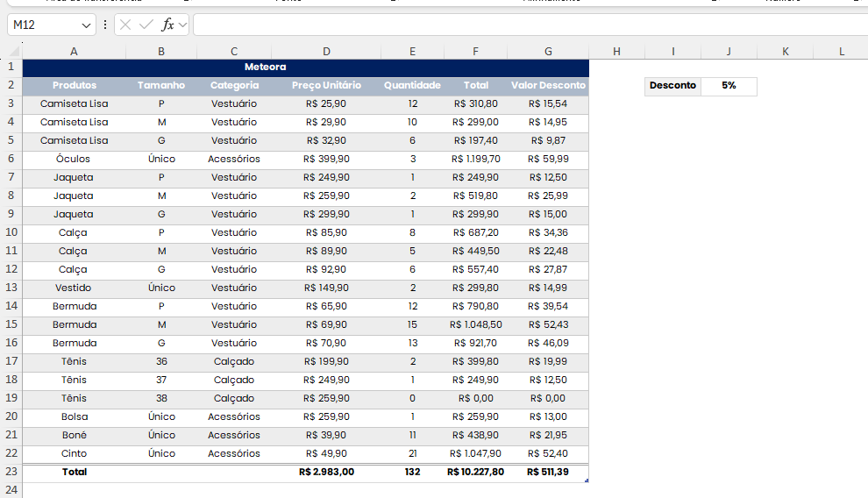Click the Meteora title cell

[x=306, y=67]
